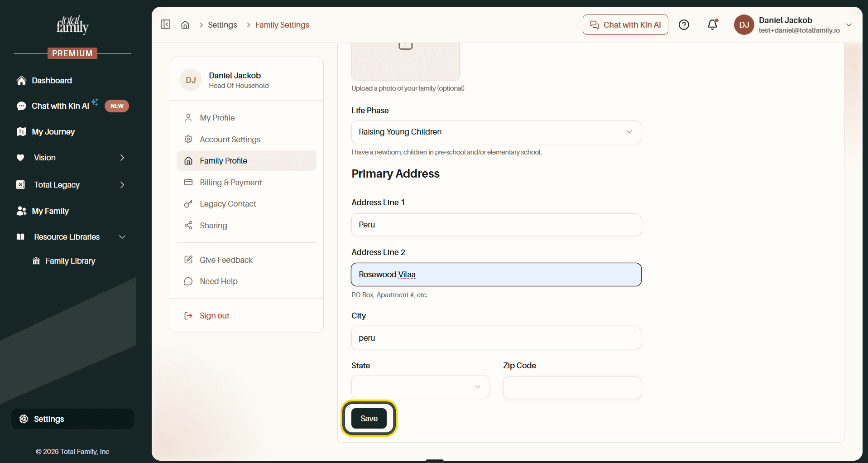Click the Need Help speech bubble icon

188,281
